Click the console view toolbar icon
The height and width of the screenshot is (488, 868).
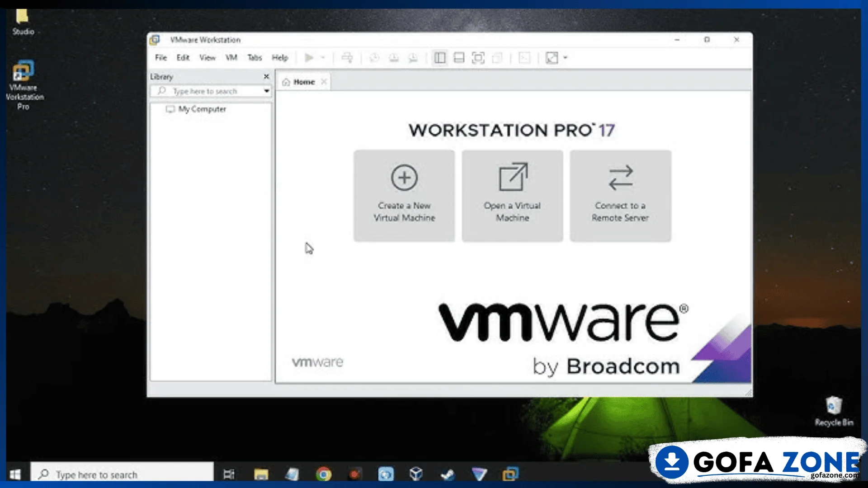click(524, 58)
